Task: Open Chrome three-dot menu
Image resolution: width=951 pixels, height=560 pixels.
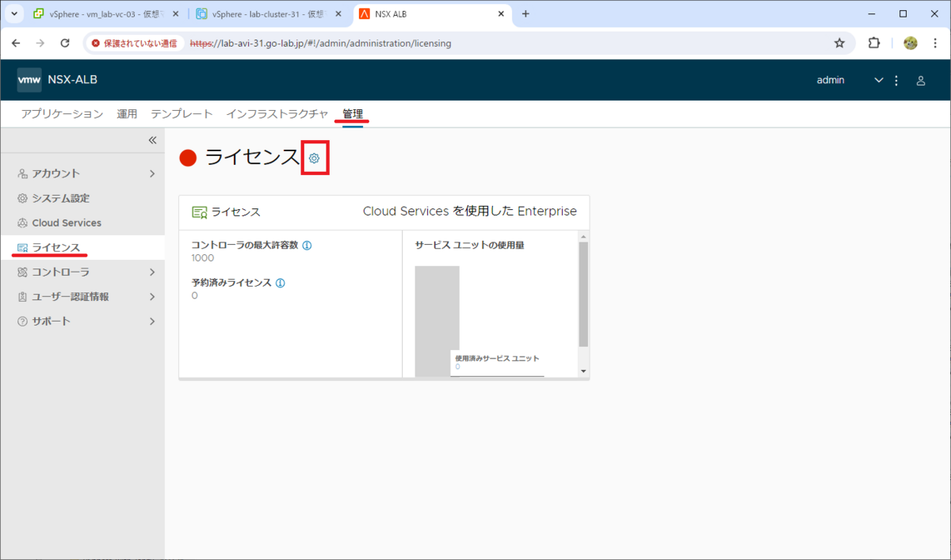Action: (x=935, y=43)
